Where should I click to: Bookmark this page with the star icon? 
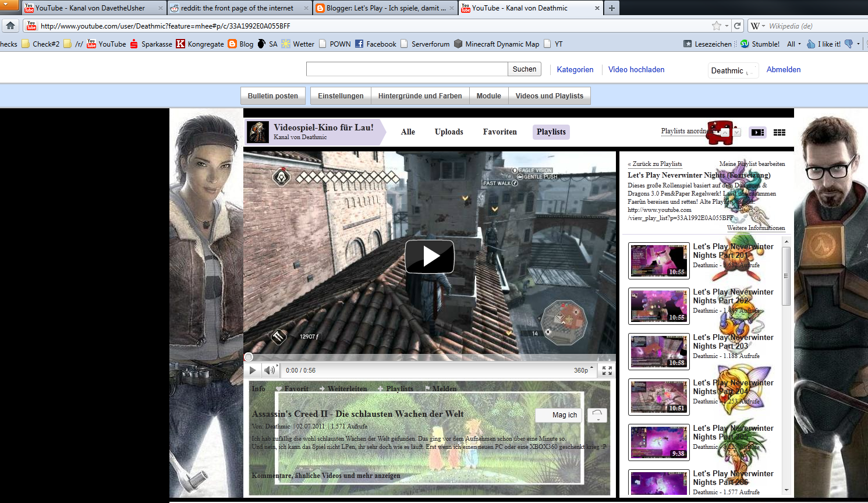(x=716, y=26)
